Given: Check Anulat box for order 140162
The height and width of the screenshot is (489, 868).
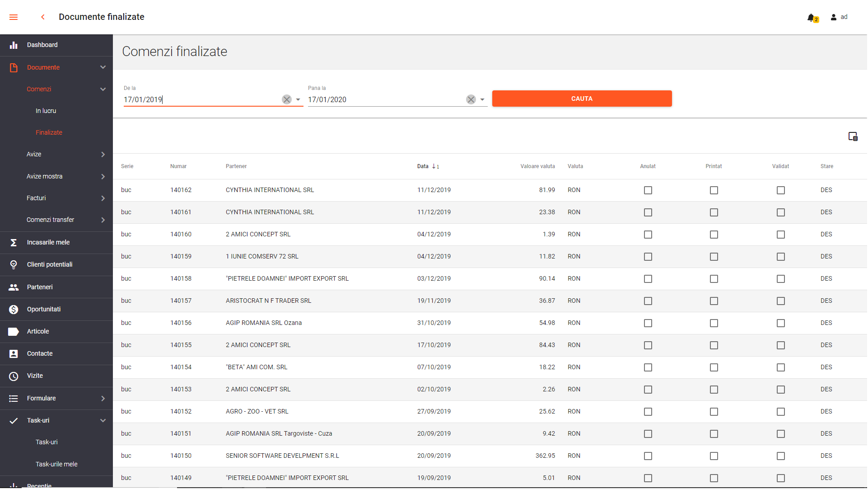Looking at the screenshot, I should (x=649, y=190).
